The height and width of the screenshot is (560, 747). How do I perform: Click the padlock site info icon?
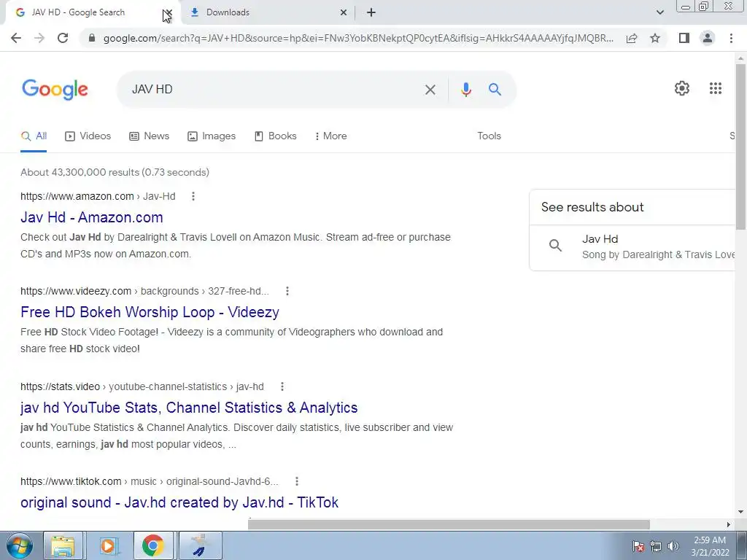click(x=92, y=38)
